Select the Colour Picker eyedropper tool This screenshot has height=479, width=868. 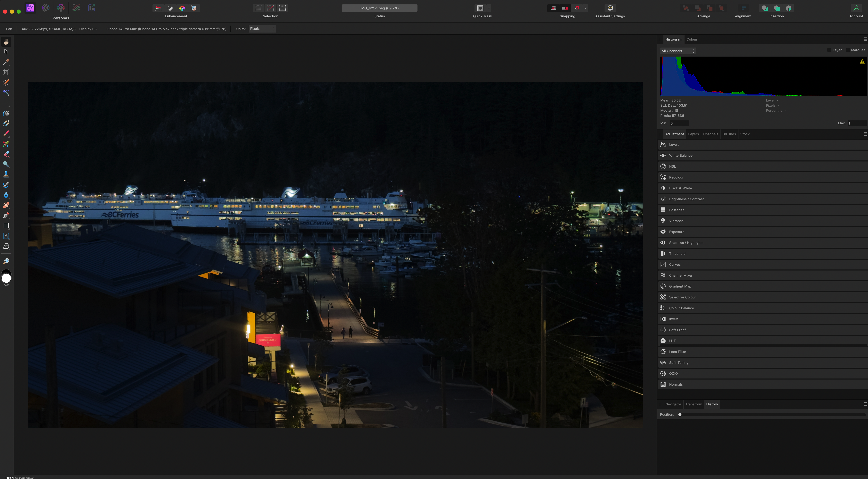click(x=6, y=62)
